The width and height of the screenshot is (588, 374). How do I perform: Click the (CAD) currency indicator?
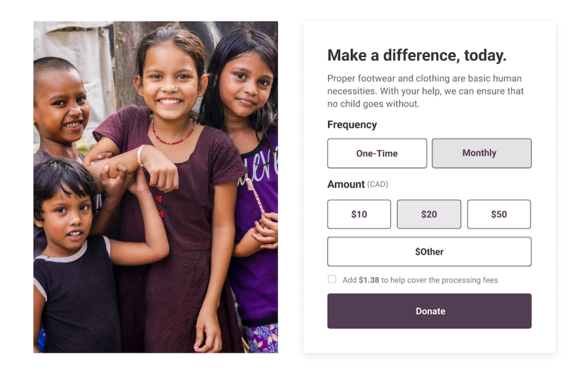click(x=378, y=184)
